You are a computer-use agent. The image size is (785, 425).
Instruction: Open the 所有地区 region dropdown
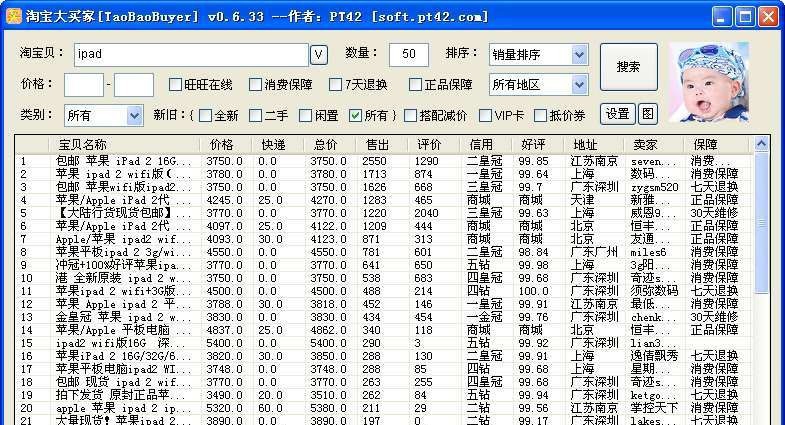click(x=539, y=85)
